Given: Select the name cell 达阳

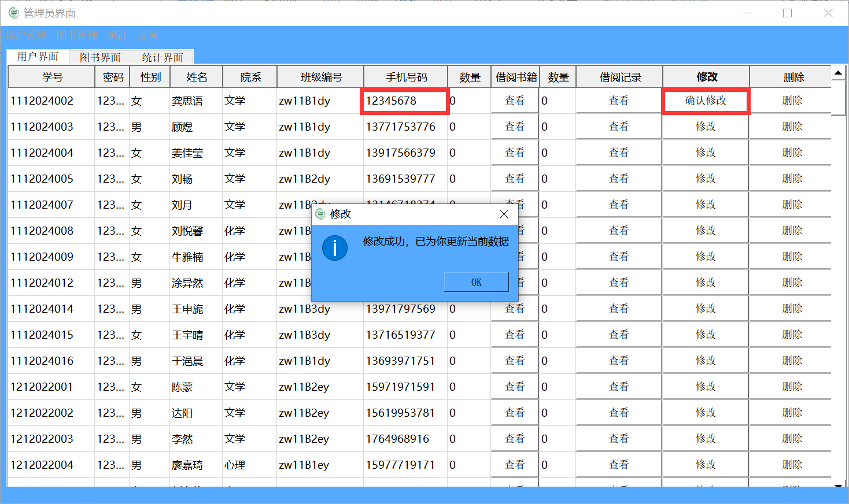Looking at the screenshot, I should coord(196,413).
